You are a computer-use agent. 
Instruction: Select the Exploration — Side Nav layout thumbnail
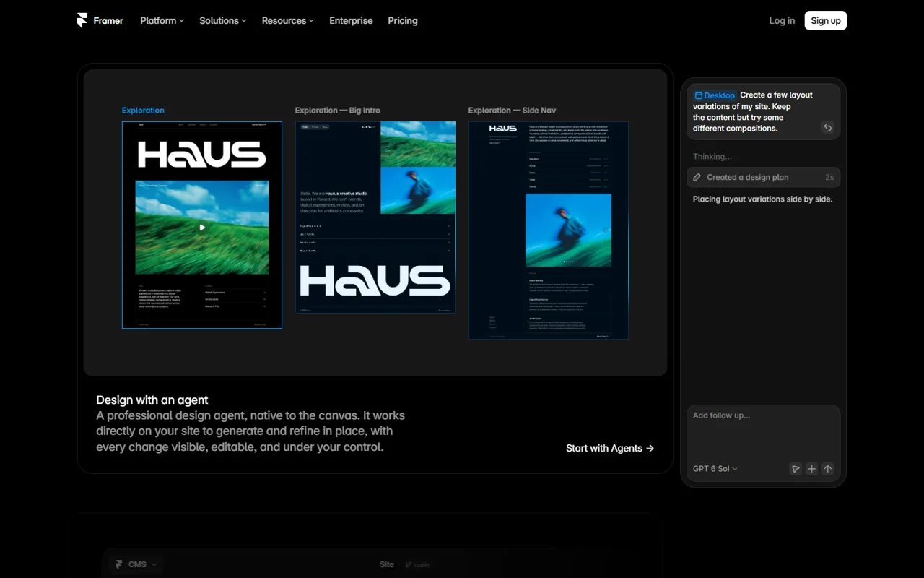[x=549, y=230]
